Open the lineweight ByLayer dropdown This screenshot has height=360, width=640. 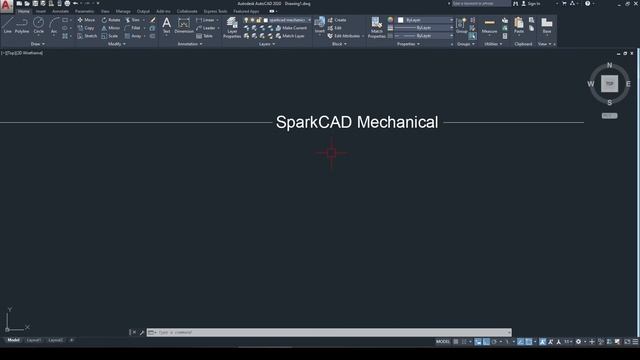(425, 28)
